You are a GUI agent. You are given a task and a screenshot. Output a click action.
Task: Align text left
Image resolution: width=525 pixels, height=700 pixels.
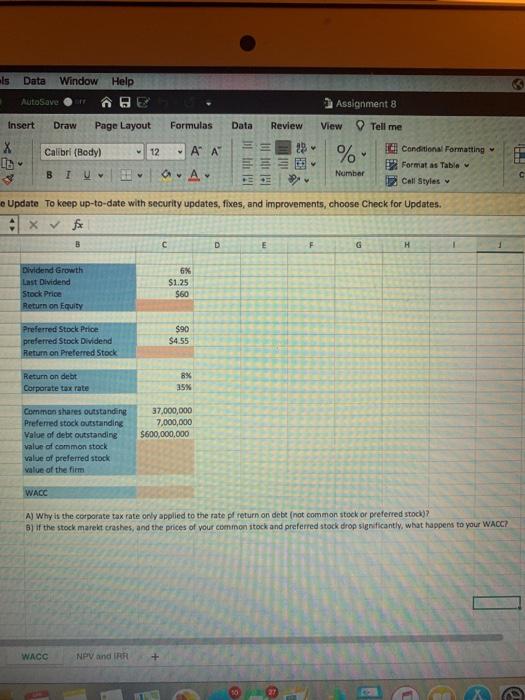pyautogui.click(x=249, y=163)
